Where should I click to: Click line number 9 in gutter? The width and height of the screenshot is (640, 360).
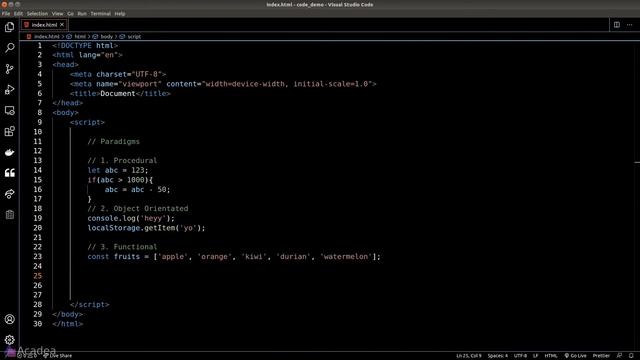40,122
